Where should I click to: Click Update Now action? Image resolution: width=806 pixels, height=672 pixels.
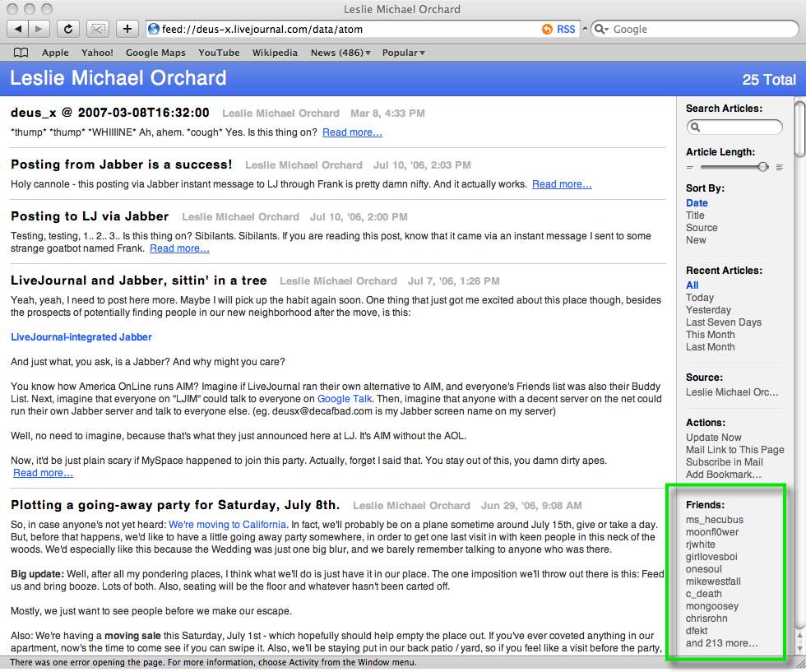(x=714, y=438)
